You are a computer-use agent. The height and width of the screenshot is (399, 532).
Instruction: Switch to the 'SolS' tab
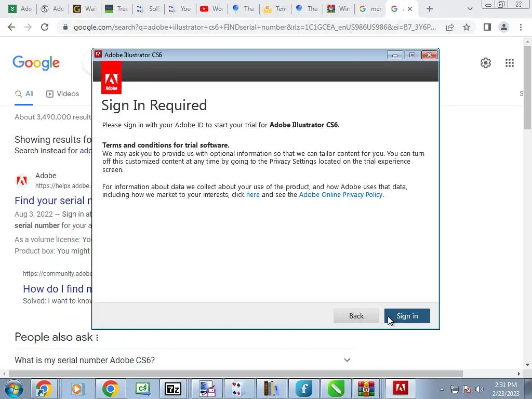click(148, 9)
